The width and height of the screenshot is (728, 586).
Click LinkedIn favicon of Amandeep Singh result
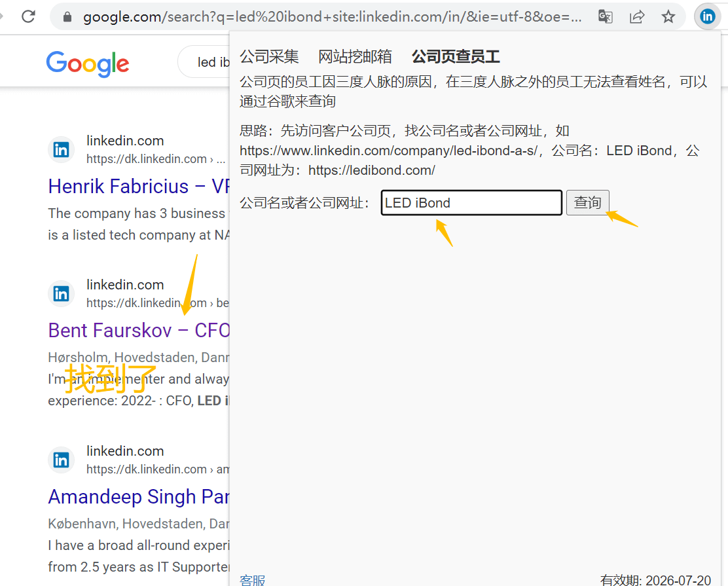click(62, 460)
